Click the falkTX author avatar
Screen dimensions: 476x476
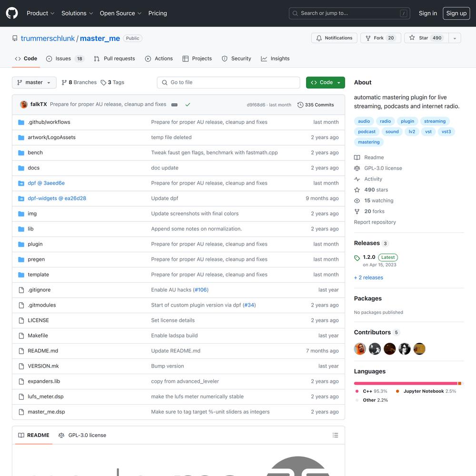tap(24, 104)
